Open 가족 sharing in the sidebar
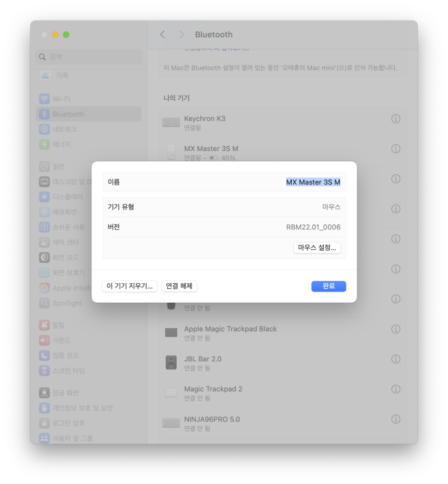The width and height of the screenshot is (448, 484). point(89,75)
